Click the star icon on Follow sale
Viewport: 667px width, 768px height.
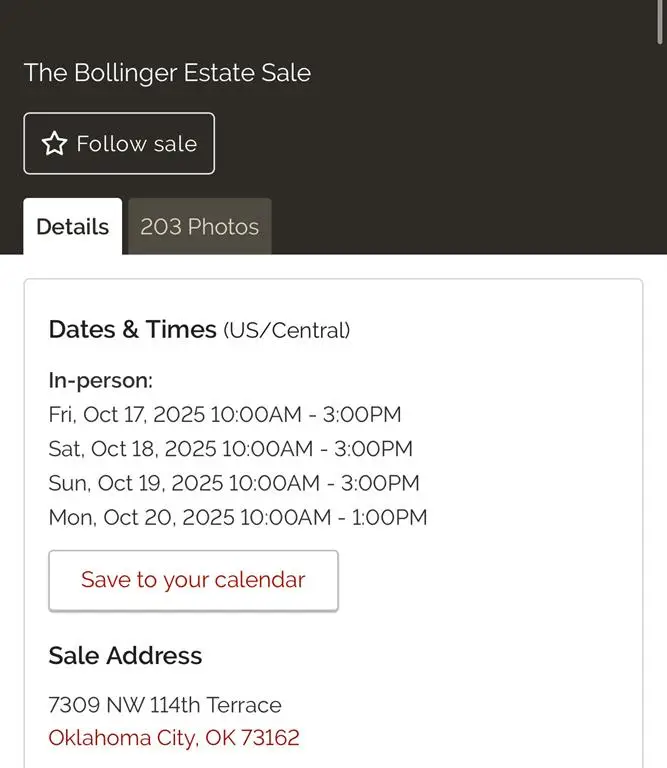pyautogui.click(x=54, y=144)
